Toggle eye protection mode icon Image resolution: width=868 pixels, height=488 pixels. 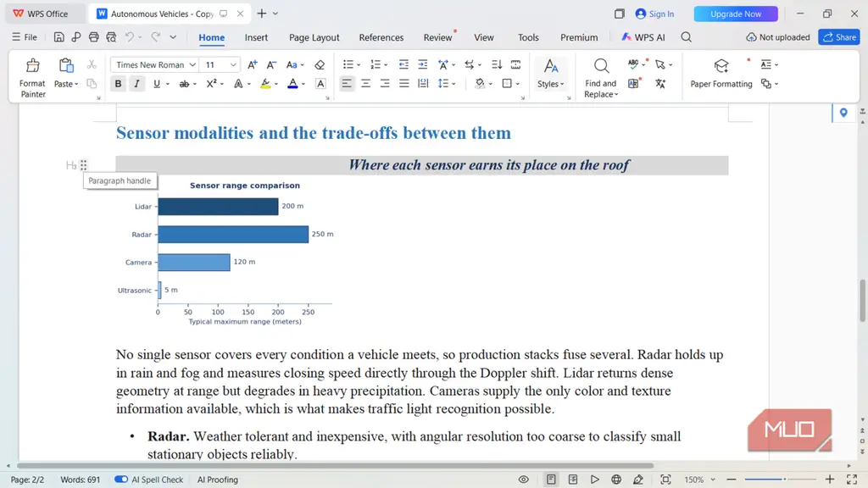[x=524, y=480]
